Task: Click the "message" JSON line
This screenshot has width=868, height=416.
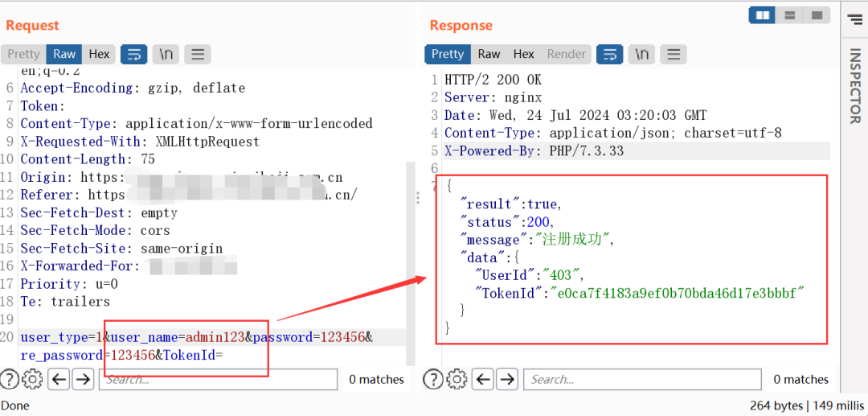Action: pos(538,240)
